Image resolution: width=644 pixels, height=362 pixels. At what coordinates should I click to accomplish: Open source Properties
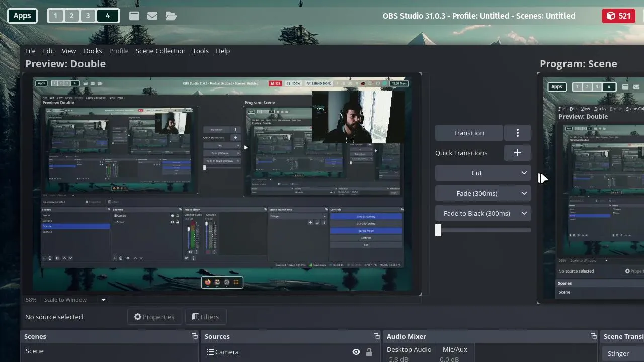154,317
